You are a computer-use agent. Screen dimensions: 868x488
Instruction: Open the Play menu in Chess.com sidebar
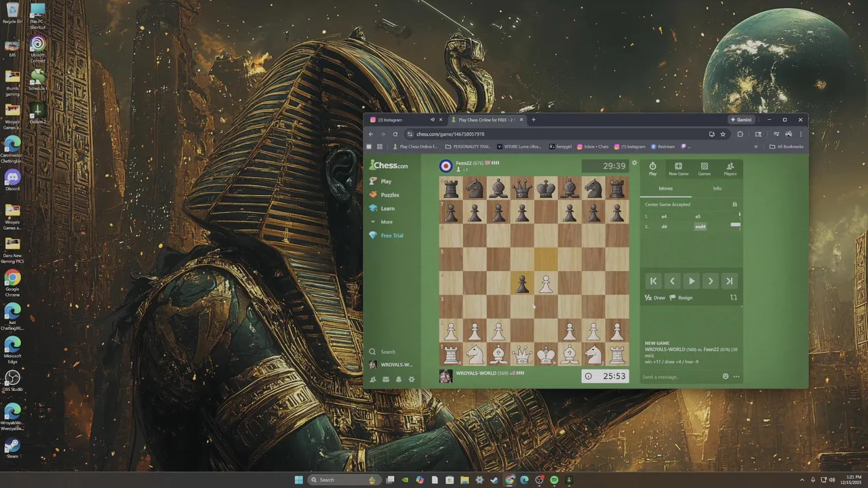pos(380,181)
